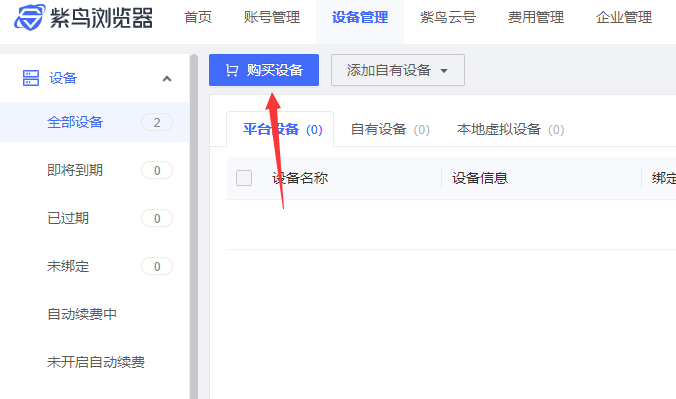
Task: Click the 紫鸟浏览器 logo icon
Action: pos(29,17)
